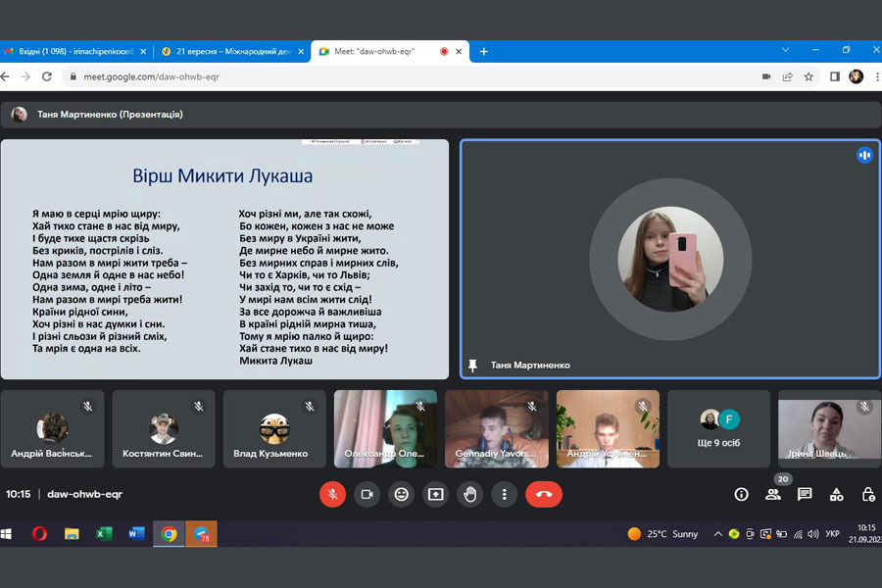Unmute the microphone in the call controls
This screenshot has height=588, width=882.
pyautogui.click(x=332, y=494)
